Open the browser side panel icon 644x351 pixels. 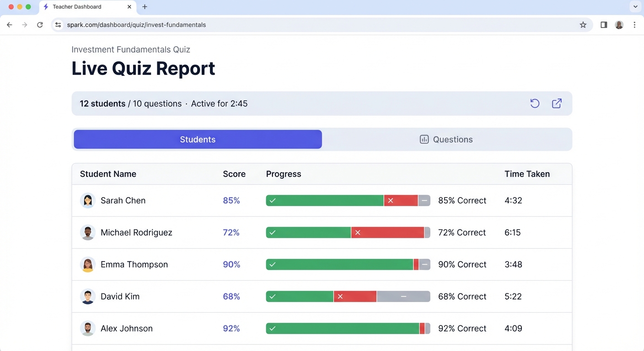[x=604, y=25]
